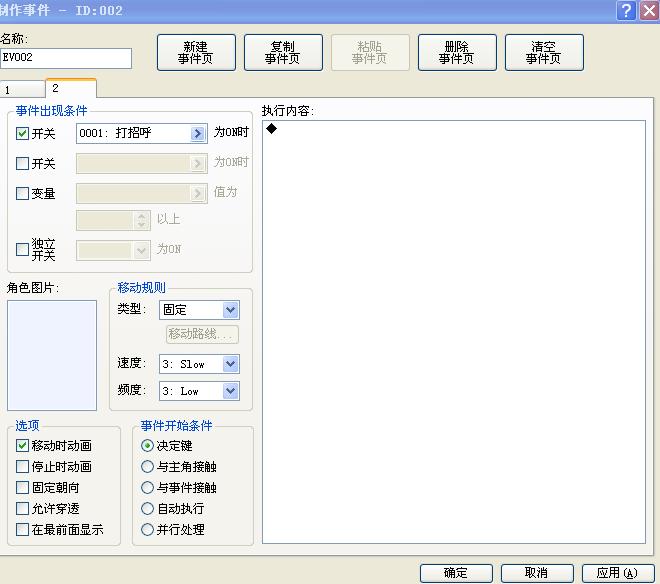Click the 复制事件页 button
Screen dimensions: 660x584
click(283, 52)
